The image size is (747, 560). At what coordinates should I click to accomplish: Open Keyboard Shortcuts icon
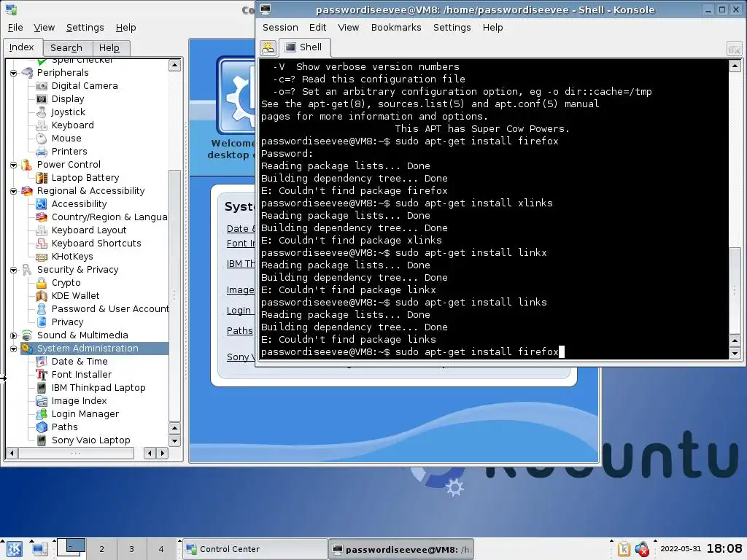(x=42, y=244)
